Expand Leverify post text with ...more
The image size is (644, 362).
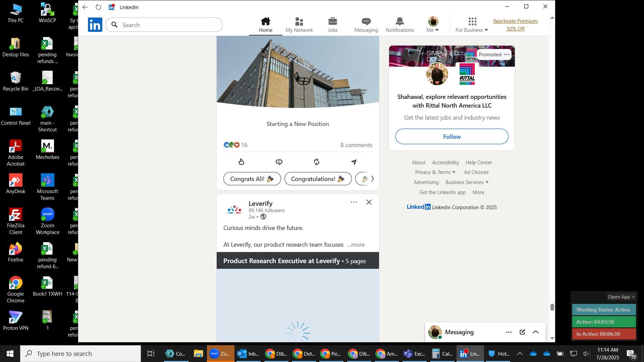pos(356,245)
